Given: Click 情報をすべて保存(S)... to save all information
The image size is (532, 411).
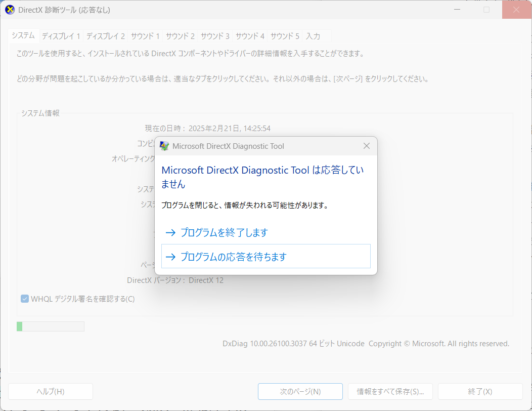Looking at the screenshot, I should 390,392.
